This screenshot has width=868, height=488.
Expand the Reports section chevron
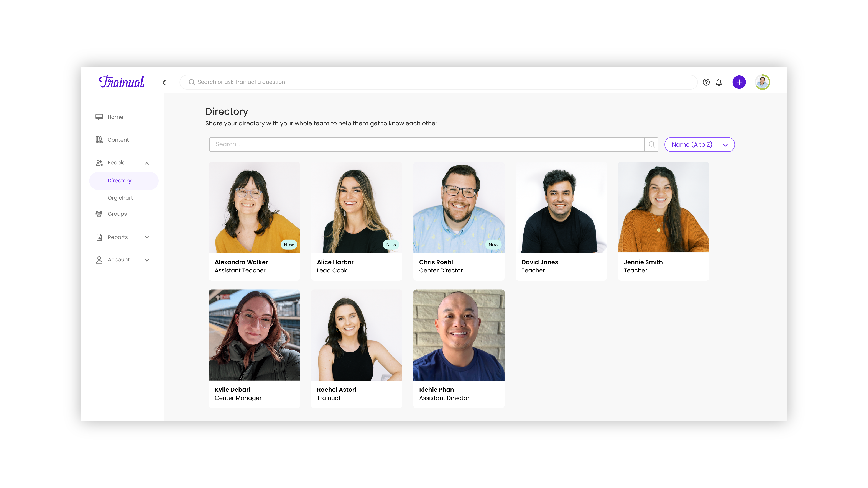coord(147,237)
